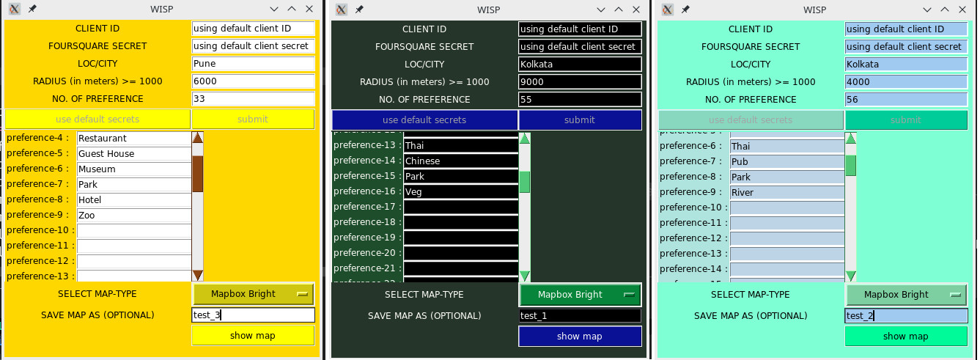The height and width of the screenshot is (360, 980).
Task: Click use default secrets in the dark window
Action: pos(424,120)
